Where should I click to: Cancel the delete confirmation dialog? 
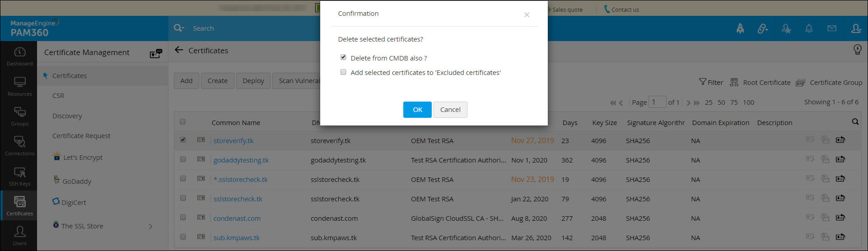tap(450, 110)
